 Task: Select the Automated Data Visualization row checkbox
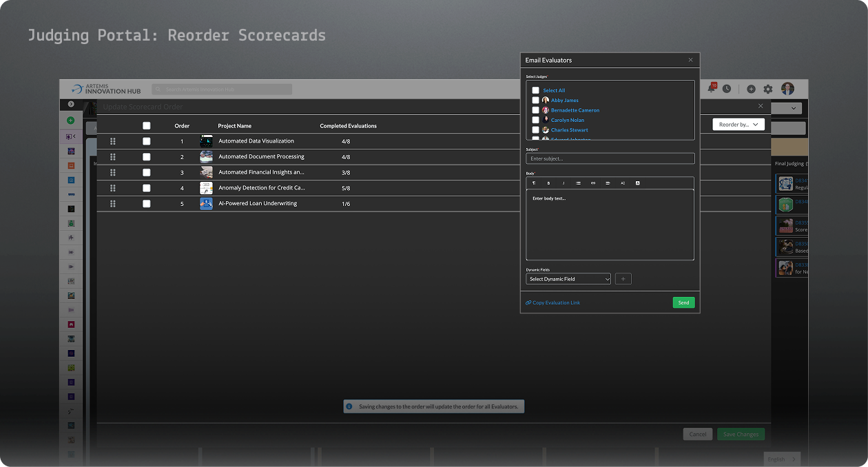[x=146, y=141]
